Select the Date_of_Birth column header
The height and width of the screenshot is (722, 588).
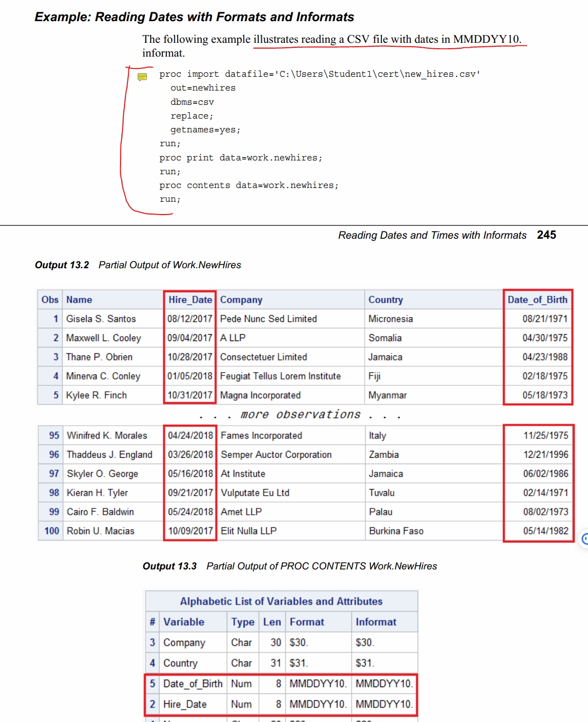click(537, 299)
